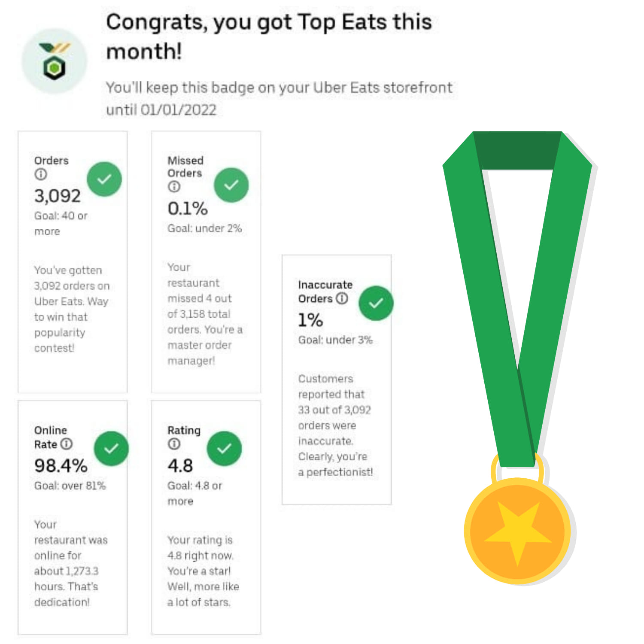Click the "Congrats, you got Top Eats" heading
Image resolution: width=644 pixels, height=644 pixels.
coord(269,36)
